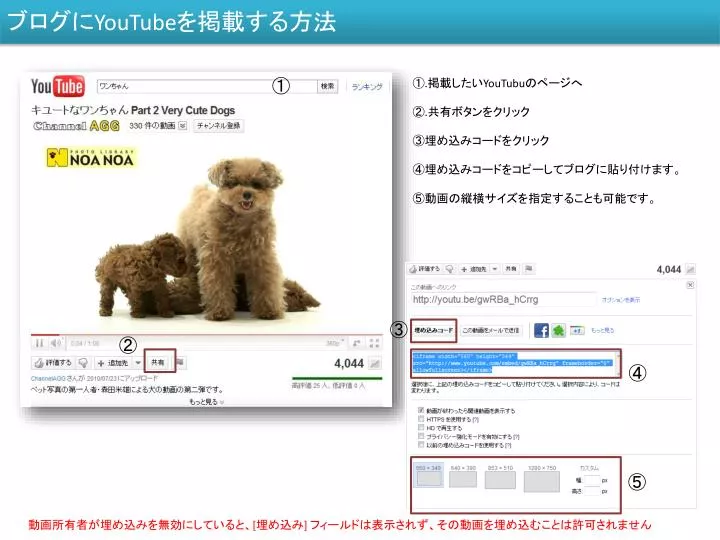720x540 pixels.
Task: Open statistics icon beside 4,044 under video
Action: pyautogui.click(x=375, y=364)
